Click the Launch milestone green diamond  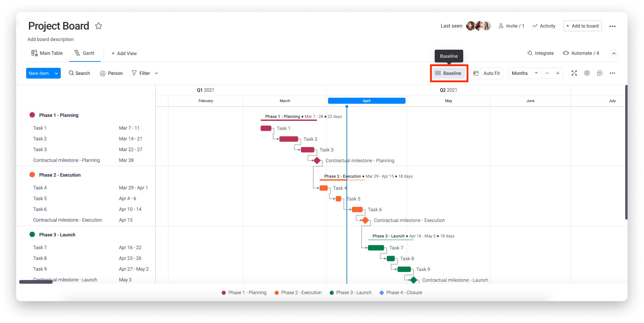pyautogui.click(x=414, y=280)
